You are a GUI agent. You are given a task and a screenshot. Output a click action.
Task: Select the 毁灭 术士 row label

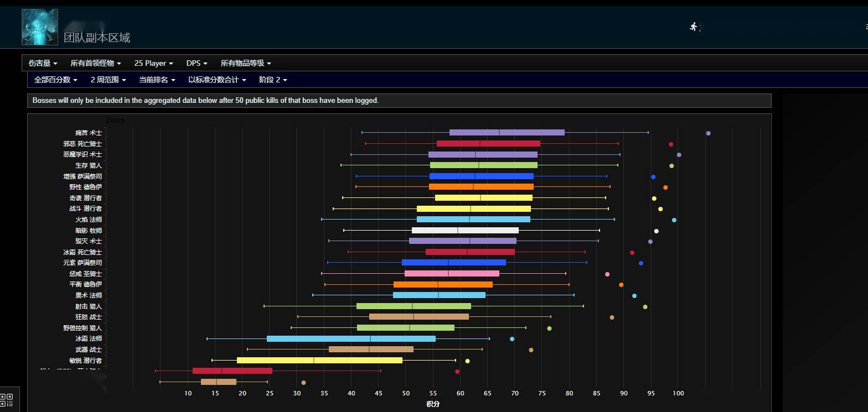(x=89, y=241)
